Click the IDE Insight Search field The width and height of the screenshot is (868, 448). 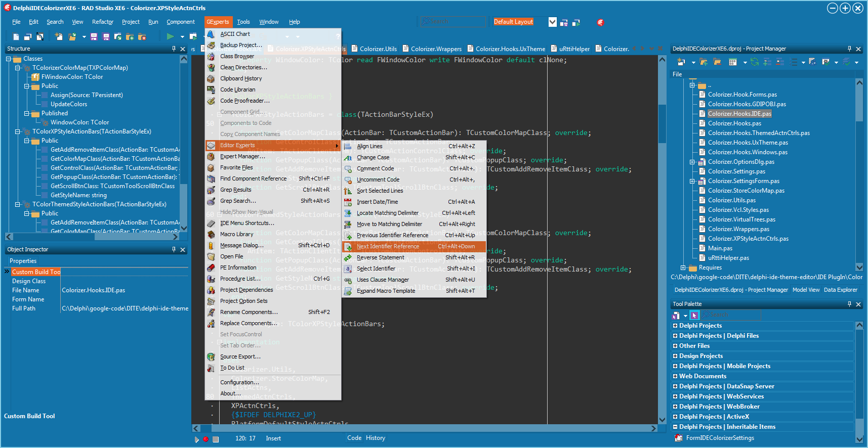point(452,22)
